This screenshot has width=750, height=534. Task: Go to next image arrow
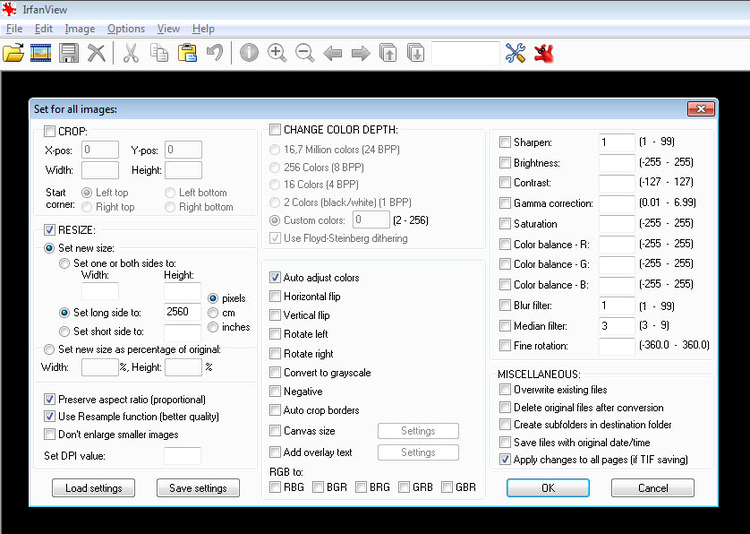coord(360,53)
